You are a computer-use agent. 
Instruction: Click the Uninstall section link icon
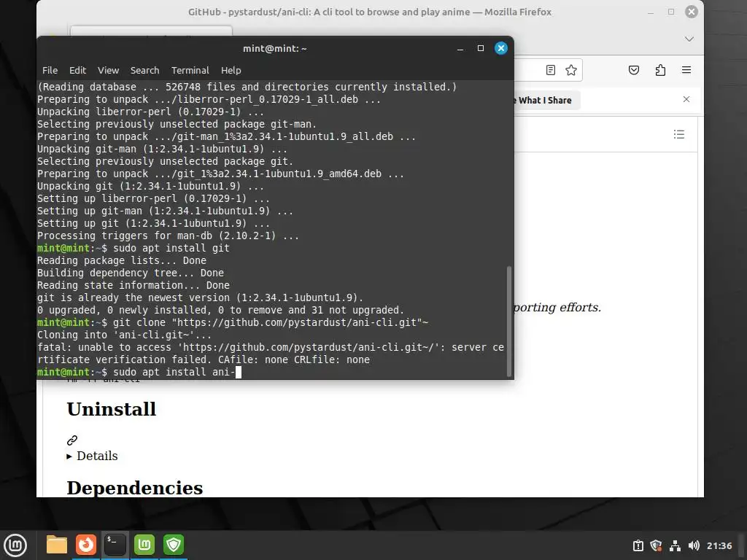[x=72, y=440]
